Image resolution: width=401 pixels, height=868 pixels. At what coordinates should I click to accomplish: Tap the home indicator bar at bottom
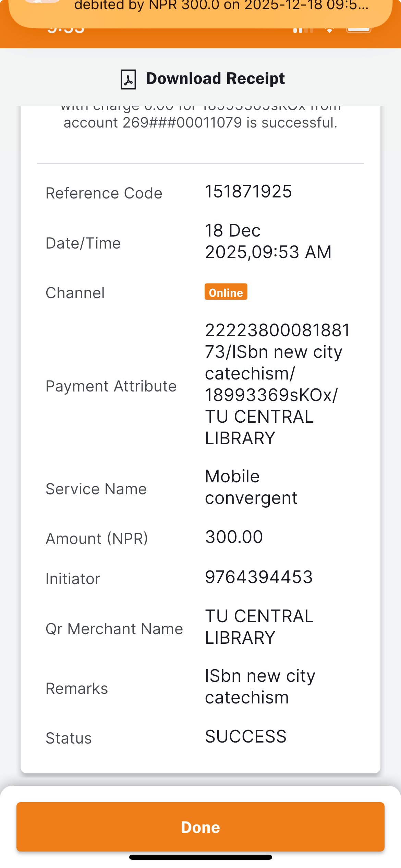pyautogui.click(x=200, y=857)
